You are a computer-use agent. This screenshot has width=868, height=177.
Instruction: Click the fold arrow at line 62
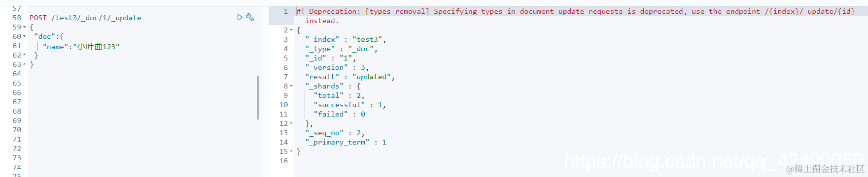click(x=25, y=55)
